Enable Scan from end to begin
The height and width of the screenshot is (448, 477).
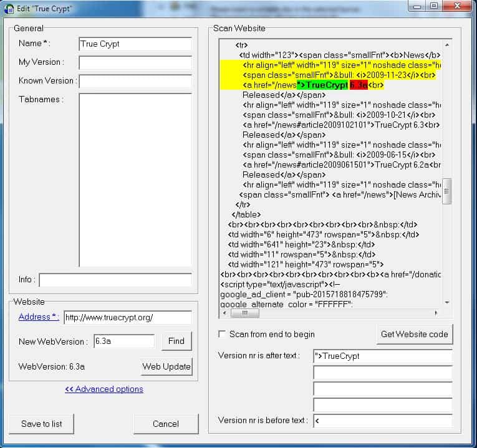coord(223,334)
